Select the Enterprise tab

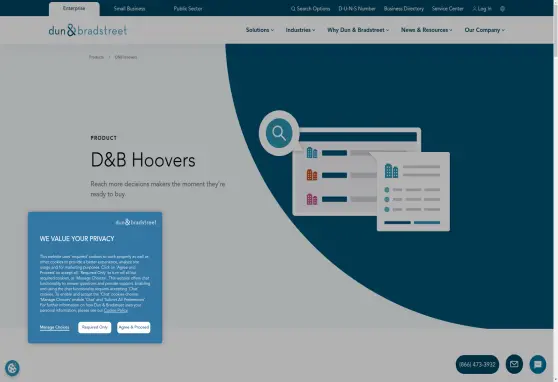[x=74, y=9]
